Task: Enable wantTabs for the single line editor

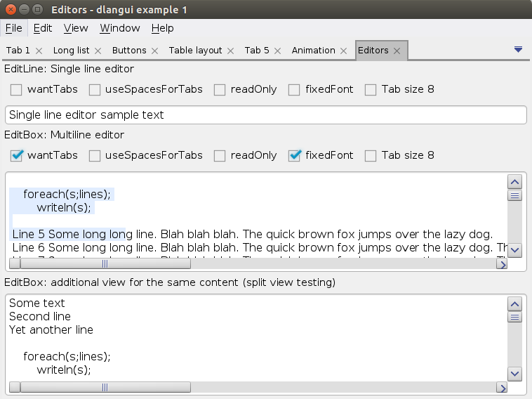Action: (16, 90)
